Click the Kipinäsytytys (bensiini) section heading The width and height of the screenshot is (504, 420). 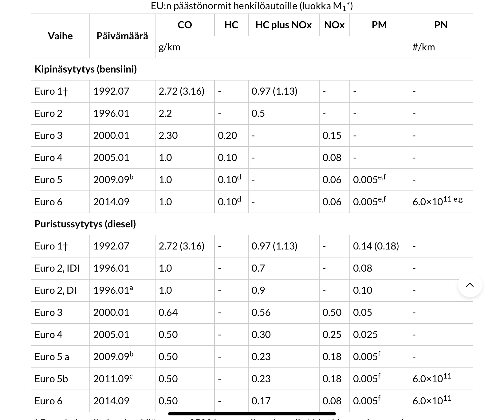pos(86,69)
